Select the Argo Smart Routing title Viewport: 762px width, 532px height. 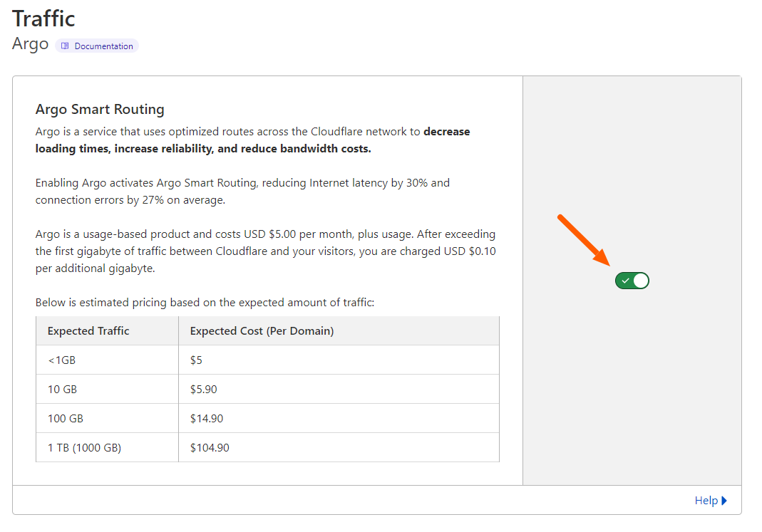[100, 109]
